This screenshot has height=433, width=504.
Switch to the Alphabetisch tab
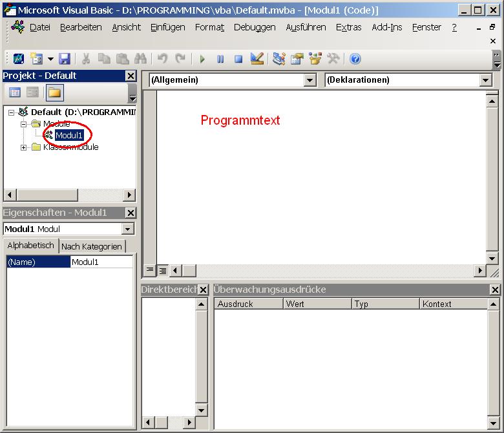pyautogui.click(x=30, y=246)
